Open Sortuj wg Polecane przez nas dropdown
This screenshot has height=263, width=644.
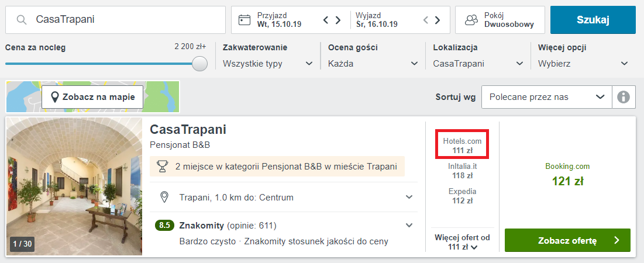tap(547, 97)
